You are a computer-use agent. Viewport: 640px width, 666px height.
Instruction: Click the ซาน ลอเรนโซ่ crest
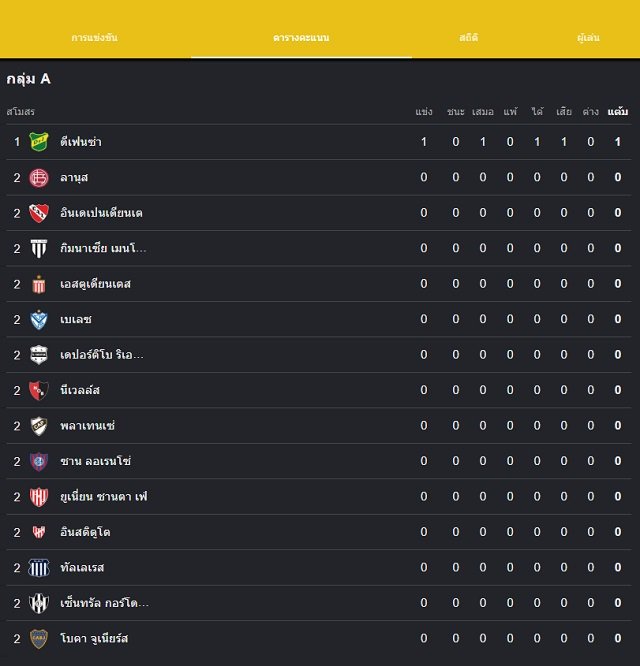39,461
